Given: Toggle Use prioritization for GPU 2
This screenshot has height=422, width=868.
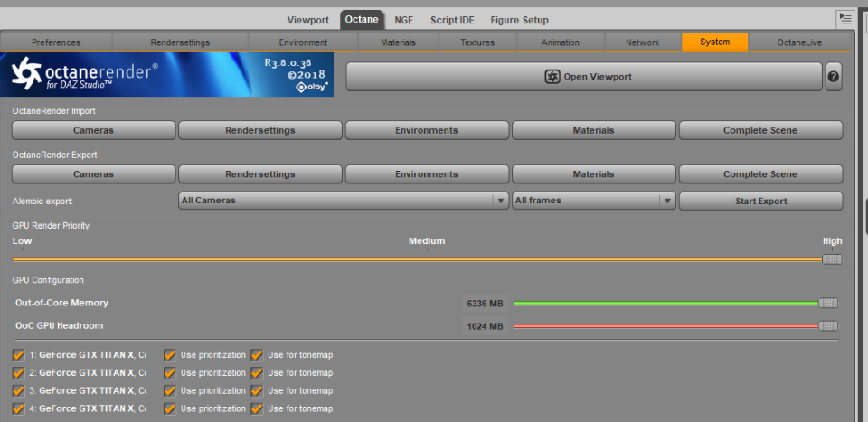Looking at the screenshot, I should (170, 373).
